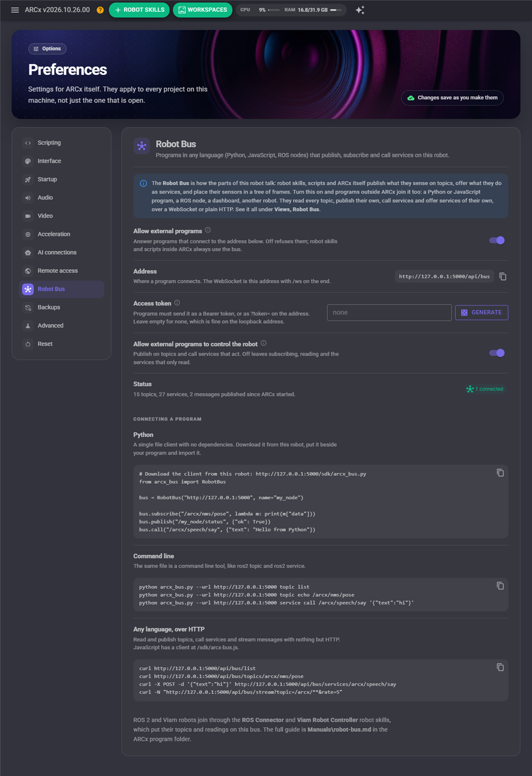The height and width of the screenshot is (776, 532).
Task: Click the 1 connected status indicator
Action: pyautogui.click(x=485, y=389)
